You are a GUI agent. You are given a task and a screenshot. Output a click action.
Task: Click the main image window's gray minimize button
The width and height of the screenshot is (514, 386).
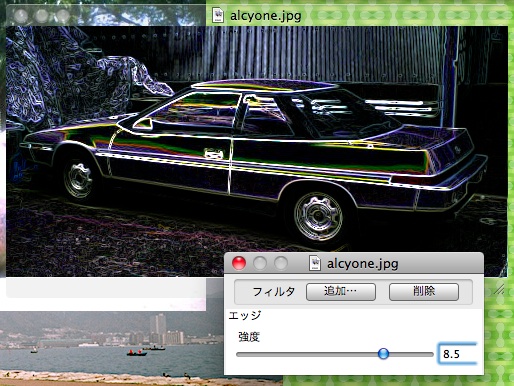click(42, 15)
